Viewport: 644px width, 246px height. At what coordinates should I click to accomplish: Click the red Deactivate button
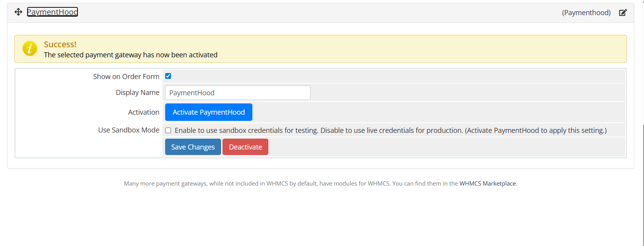tap(245, 147)
